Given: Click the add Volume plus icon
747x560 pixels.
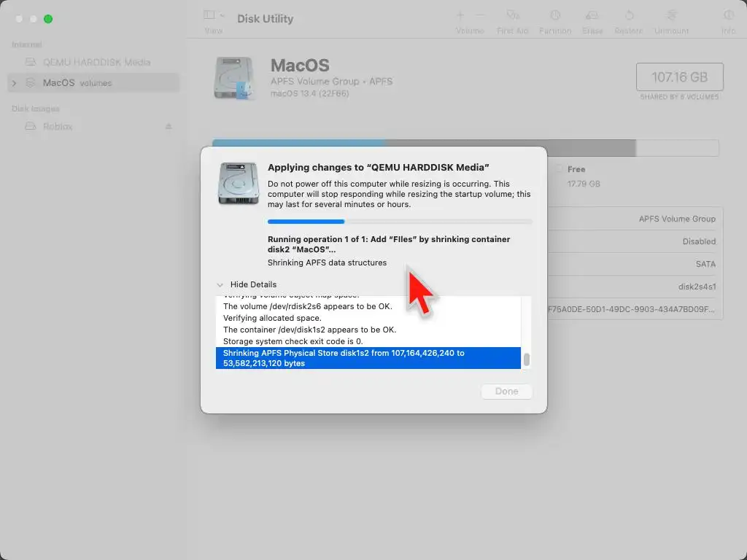Looking at the screenshot, I should [x=460, y=15].
